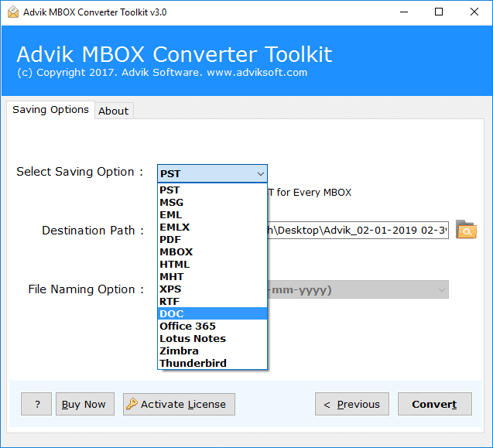Image resolution: width=493 pixels, height=448 pixels.
Task: Select Zimbra saving option
Action: 212,351
